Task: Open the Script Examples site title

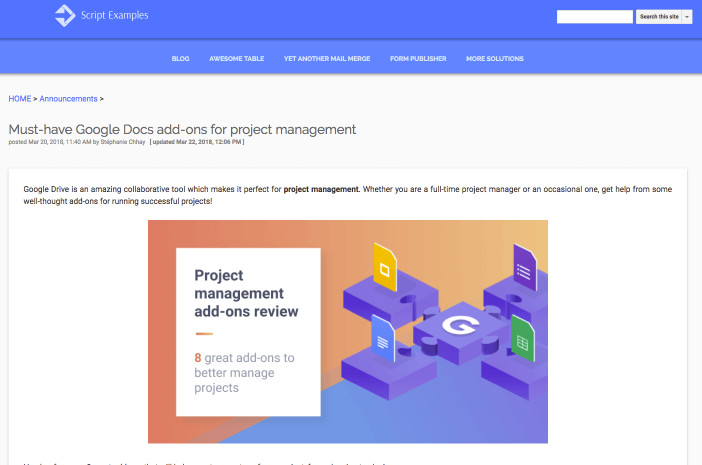Action: (x=115, y=15)
